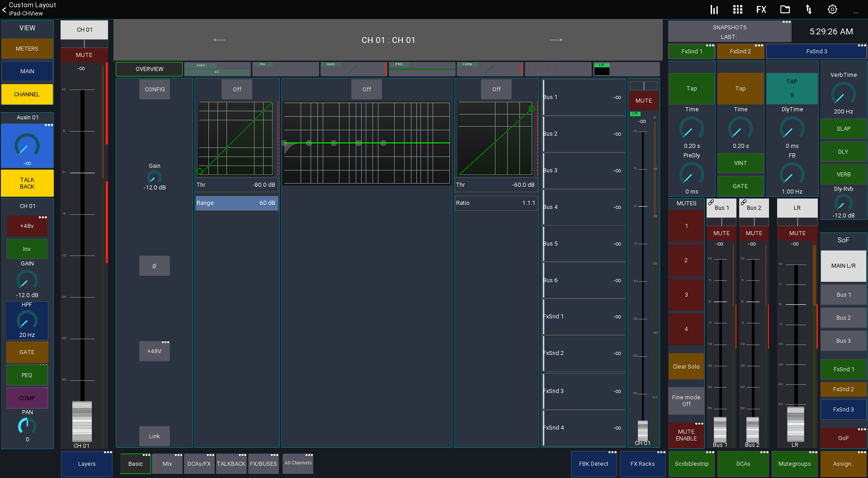Switch to the Mix tab

(x=167, y=464)
